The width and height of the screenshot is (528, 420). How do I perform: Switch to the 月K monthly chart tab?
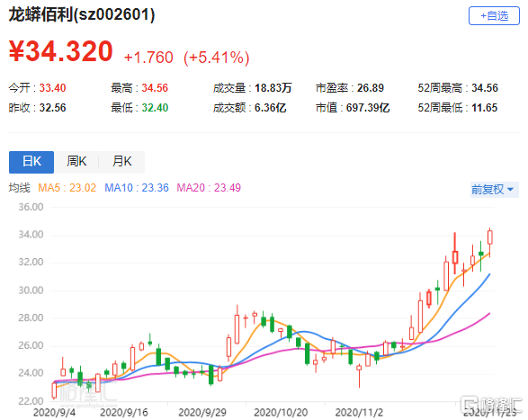[122, 162]
